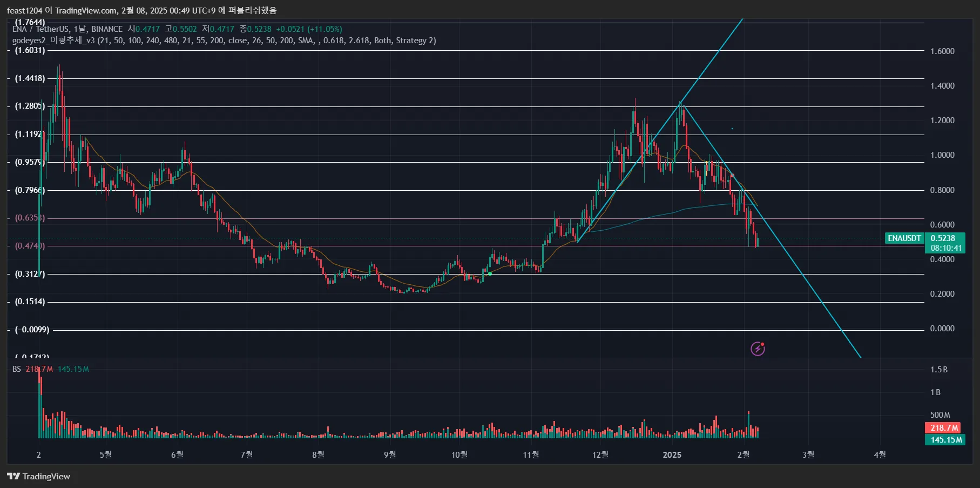980x488 pixels.
Task: Select the Fibonacci level label (1.4418)
Action: click(x=30, y=78)
